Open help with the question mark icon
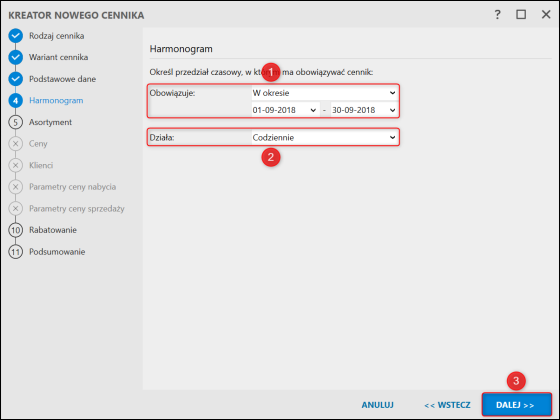 [x=497, y=15]
